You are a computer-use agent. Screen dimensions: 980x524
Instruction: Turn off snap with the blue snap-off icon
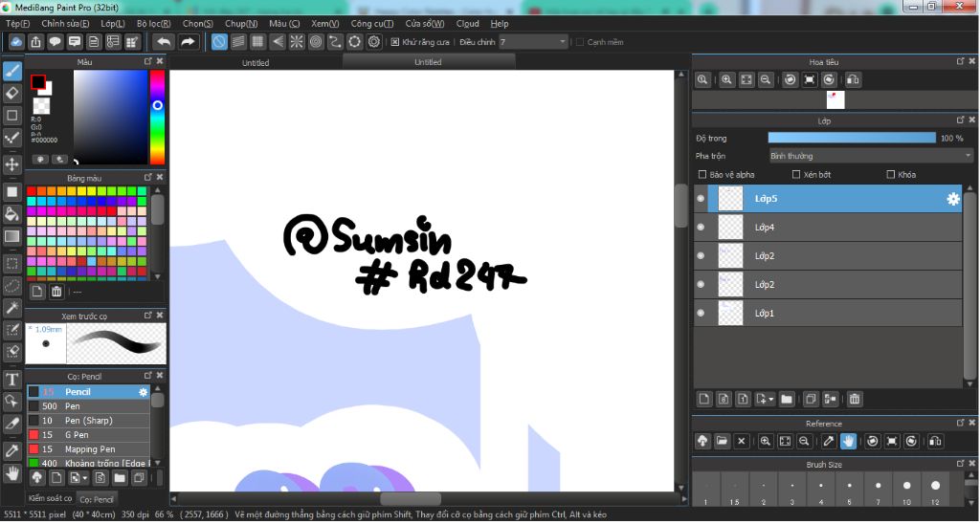point(219,42)
